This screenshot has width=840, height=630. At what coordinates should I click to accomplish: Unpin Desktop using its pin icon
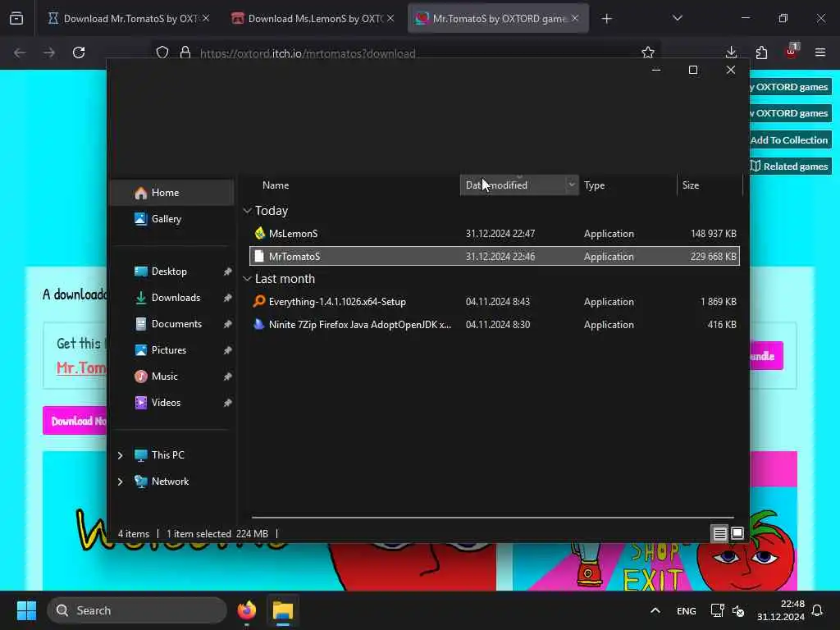[228, 272]
